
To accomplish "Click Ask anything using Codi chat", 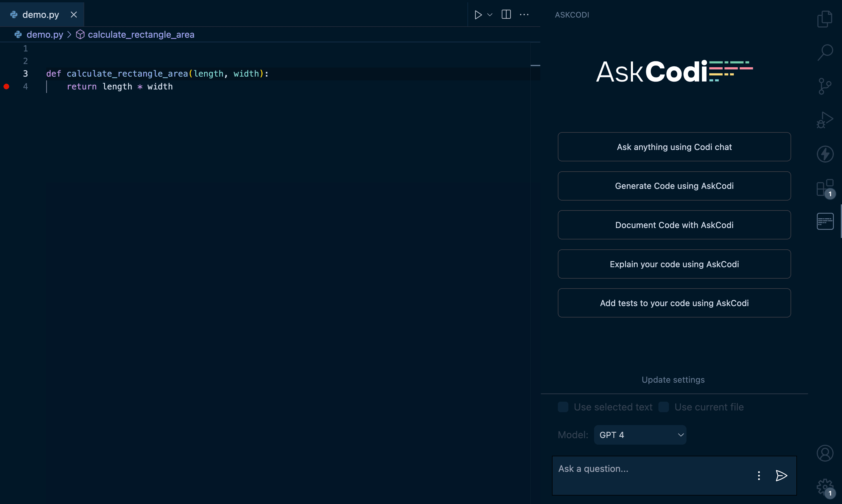I will (674, 147).
